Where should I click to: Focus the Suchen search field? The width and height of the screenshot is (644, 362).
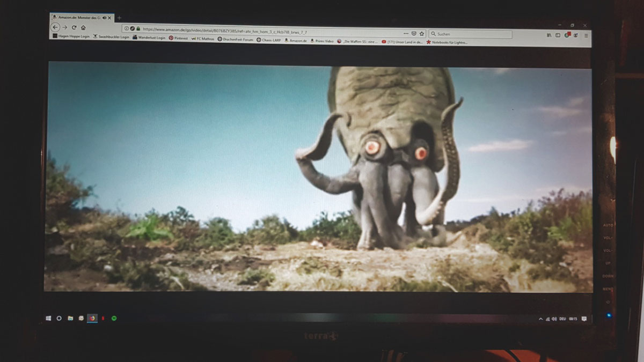click(x=470, y=34)
